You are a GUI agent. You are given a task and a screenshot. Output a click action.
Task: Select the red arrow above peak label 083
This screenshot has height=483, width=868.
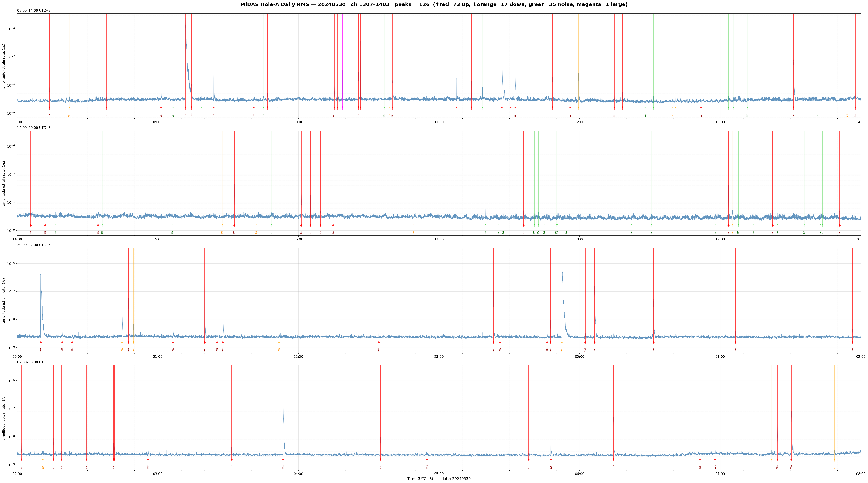click(41, 342)
